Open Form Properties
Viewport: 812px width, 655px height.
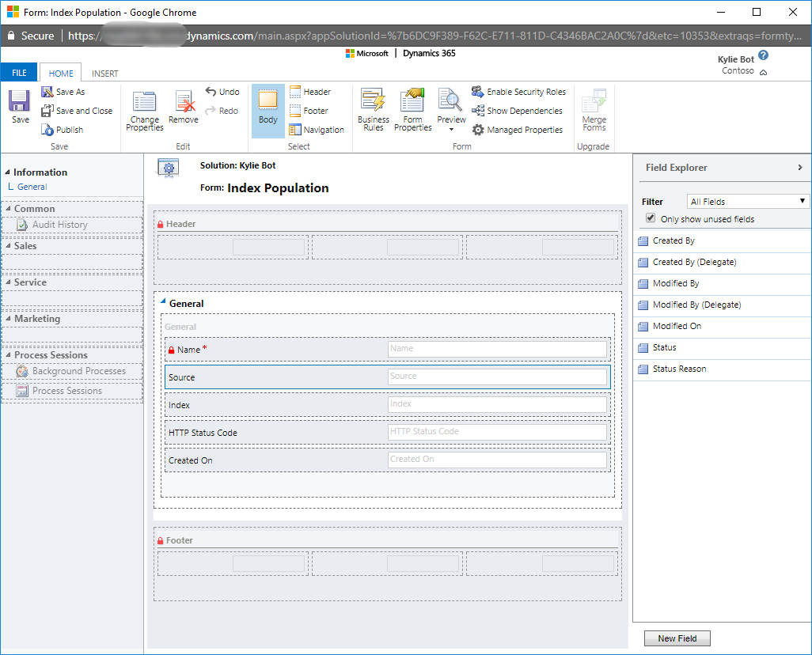(412, 103)
